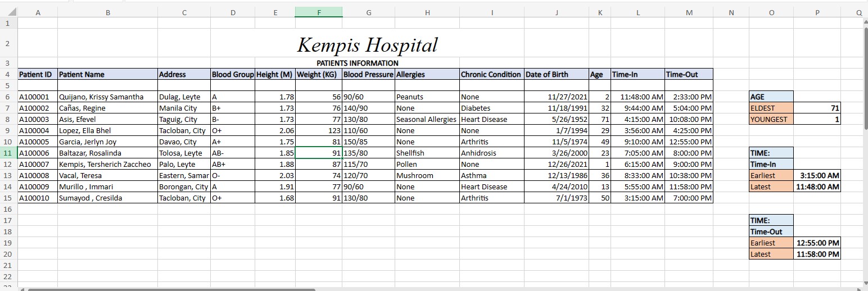Click date of birth 12/13/1986

(x=557, y=175)
